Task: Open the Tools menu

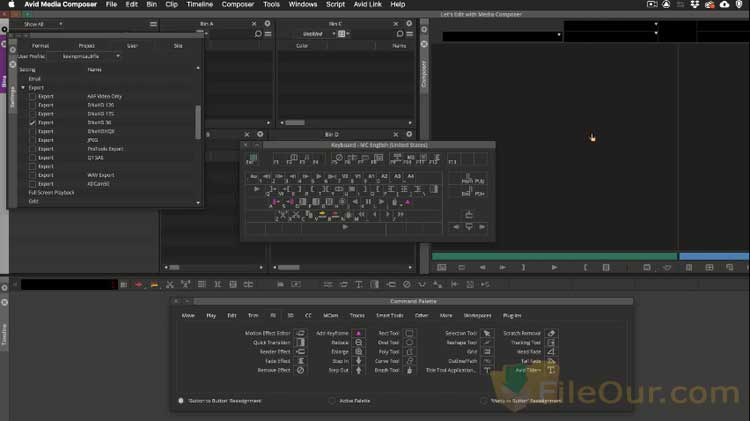Action: coord(271,4)
